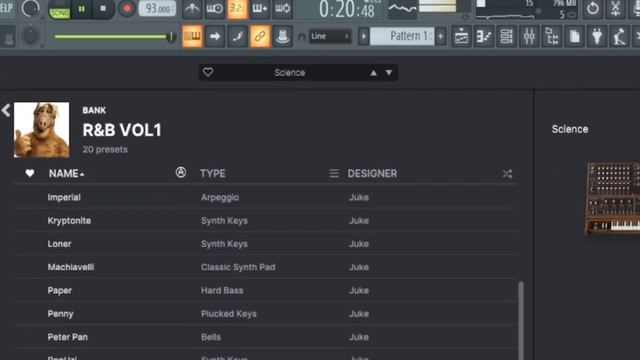Viewport: 640px width, 360px height.
Task: Click the shuffle presets icon
Action: coord(507,174)
